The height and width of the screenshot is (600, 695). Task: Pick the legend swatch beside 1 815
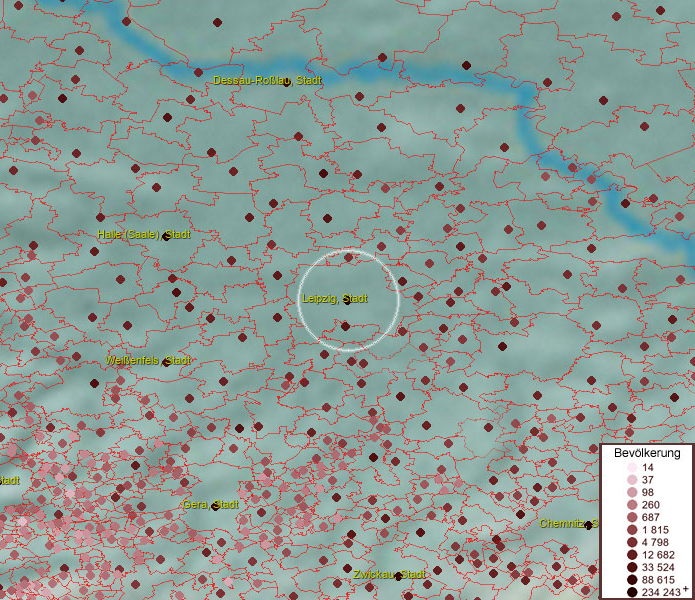pyautogui.click(x=632, y=530)
